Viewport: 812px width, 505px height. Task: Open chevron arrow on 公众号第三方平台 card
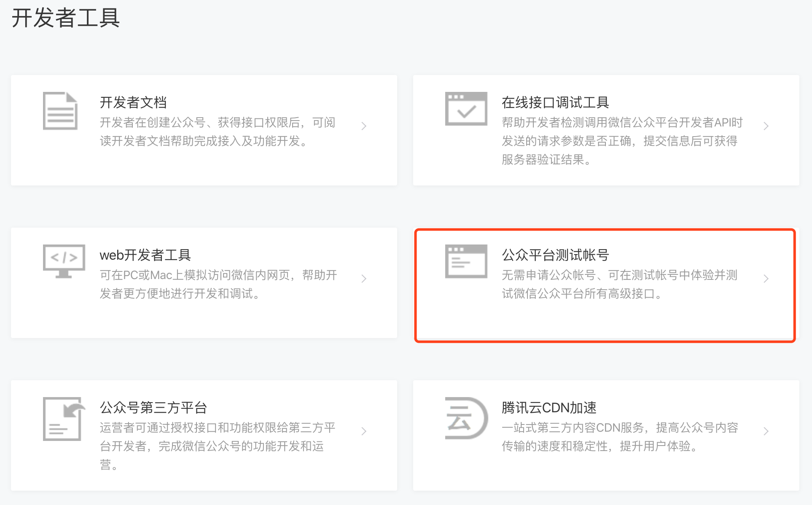point(364,431)
